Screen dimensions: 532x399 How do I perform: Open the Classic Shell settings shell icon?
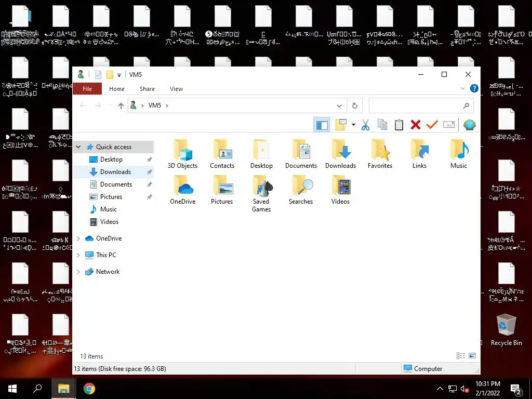pyautogui.click(x=470, y=125)
